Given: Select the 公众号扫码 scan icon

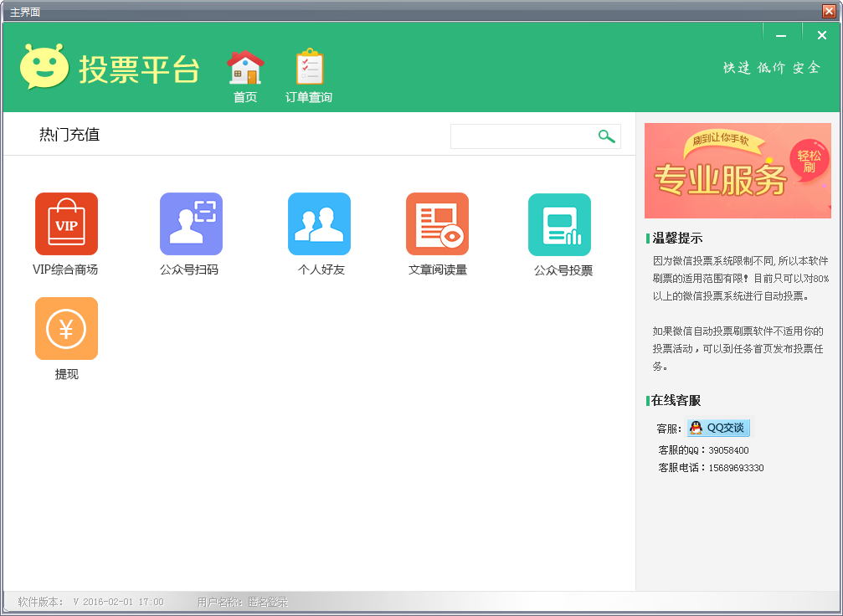Looking at the screenshot, I should pos(191,223).
